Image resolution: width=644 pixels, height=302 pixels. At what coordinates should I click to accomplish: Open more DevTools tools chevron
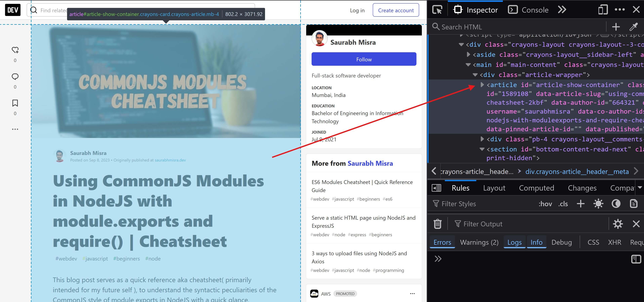[x=562, y=10]
